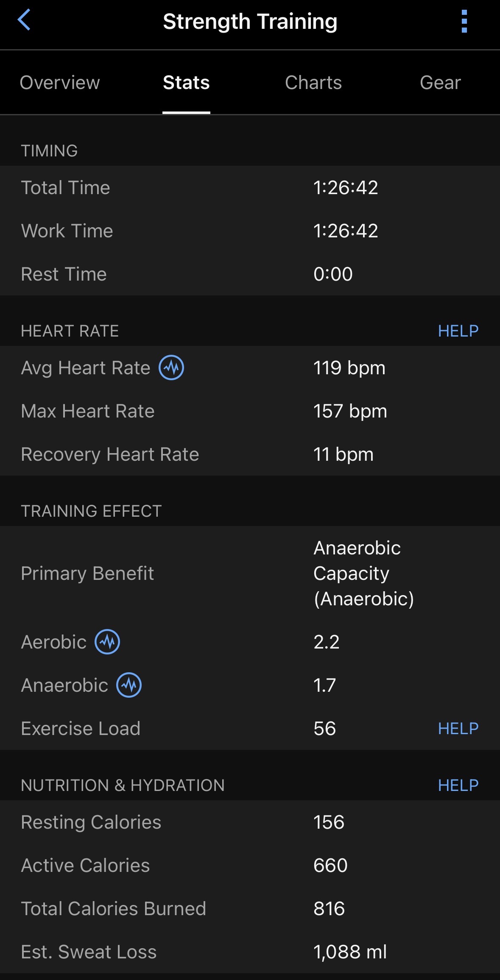Tap the Rest Time row

pyautogui.click(x=250, y=274)
